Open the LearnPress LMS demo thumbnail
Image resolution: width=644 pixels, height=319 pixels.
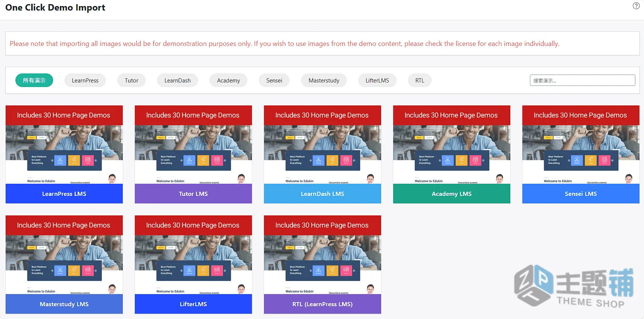64,145
